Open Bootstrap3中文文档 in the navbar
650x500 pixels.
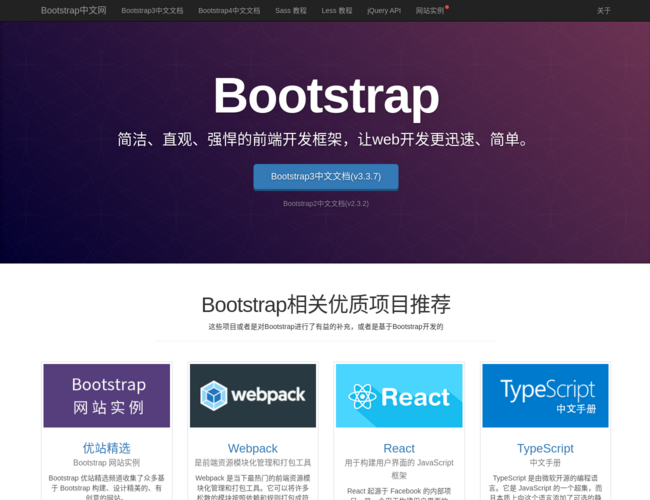pyautogui.click(x=152, y=11)
